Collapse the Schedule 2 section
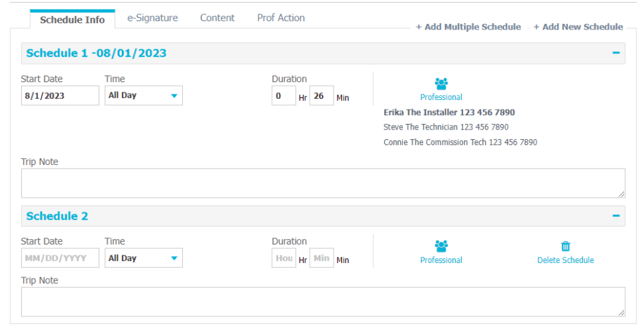Image resolution: width=644 pixels, height=326 pixels. tap(616, 216)
